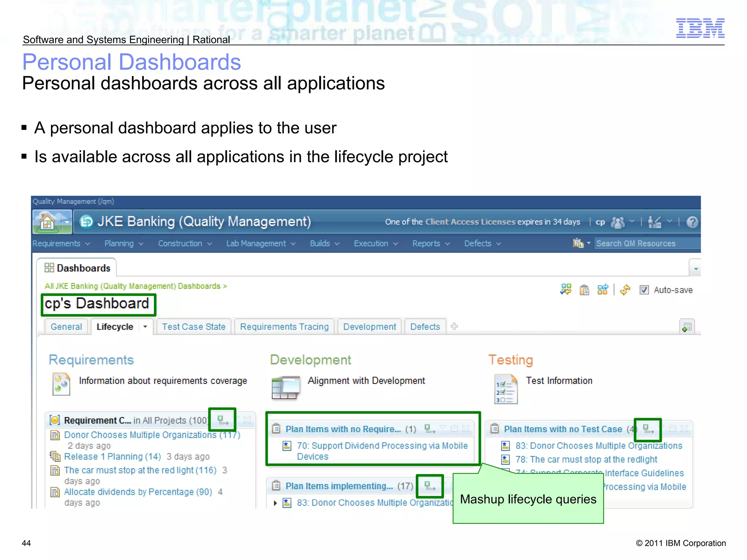Minimize Plan Items with no Require... widget
Image resolution: width=747 pixels, height=560 pixels.
point(454,429)
